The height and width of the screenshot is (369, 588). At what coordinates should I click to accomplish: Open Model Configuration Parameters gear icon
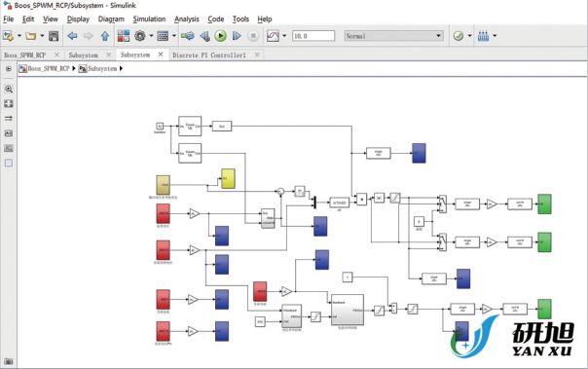point(140,36)
